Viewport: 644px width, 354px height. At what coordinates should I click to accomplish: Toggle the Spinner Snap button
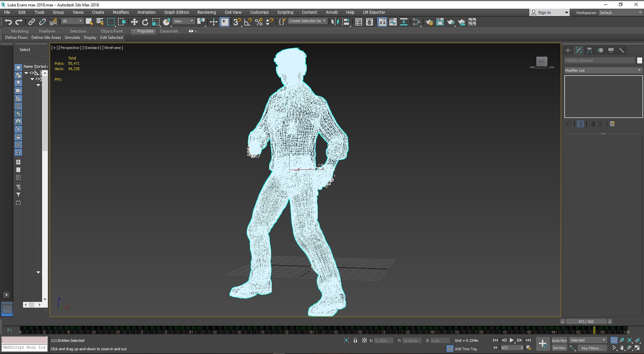(269, 22)
